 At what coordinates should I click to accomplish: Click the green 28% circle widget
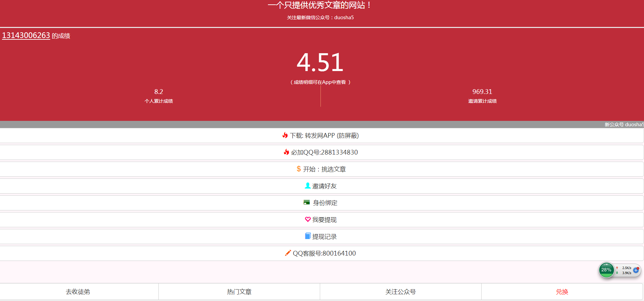(x=606, y=270)
